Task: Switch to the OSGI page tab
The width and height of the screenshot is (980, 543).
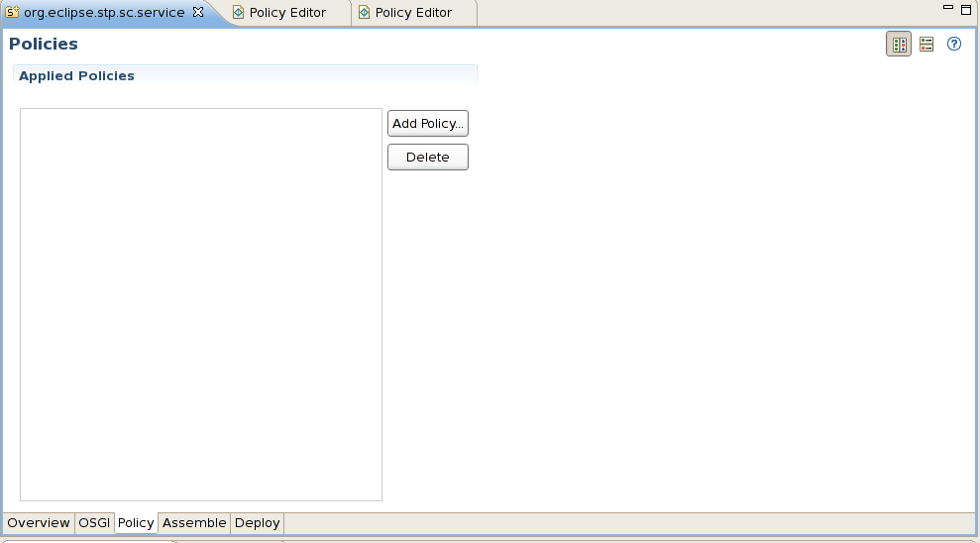Action: pos(94,523)
